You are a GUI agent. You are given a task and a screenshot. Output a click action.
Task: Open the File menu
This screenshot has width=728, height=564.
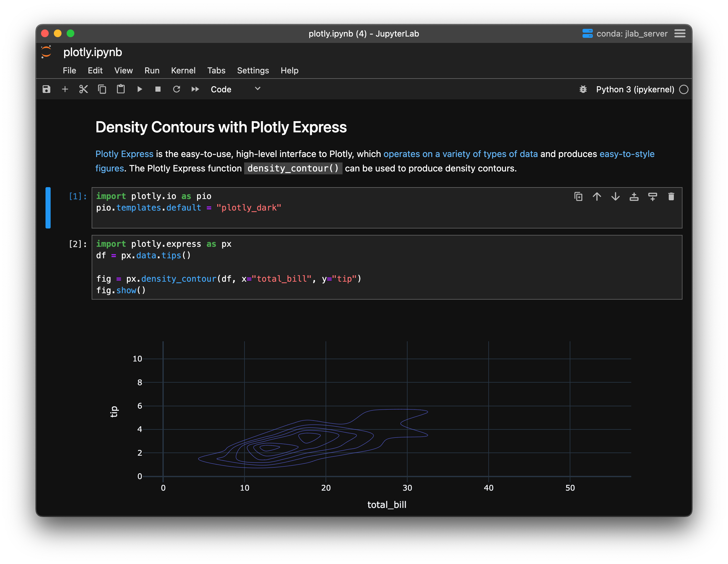69,71
